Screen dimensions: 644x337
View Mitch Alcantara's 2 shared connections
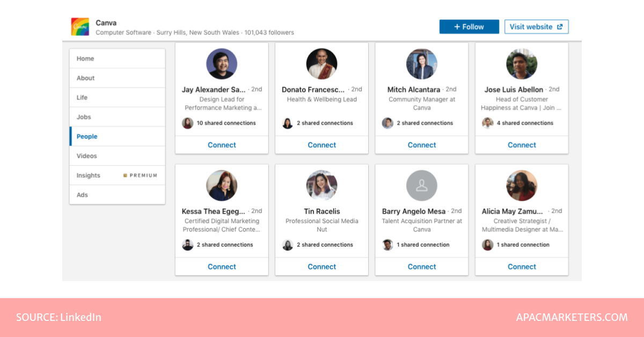[418, 123]
